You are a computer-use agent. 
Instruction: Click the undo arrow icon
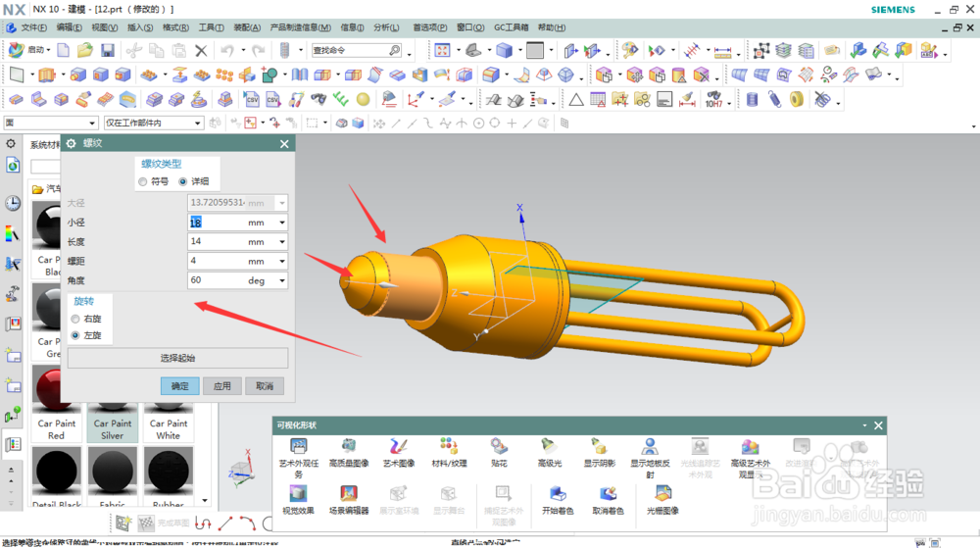227,50
